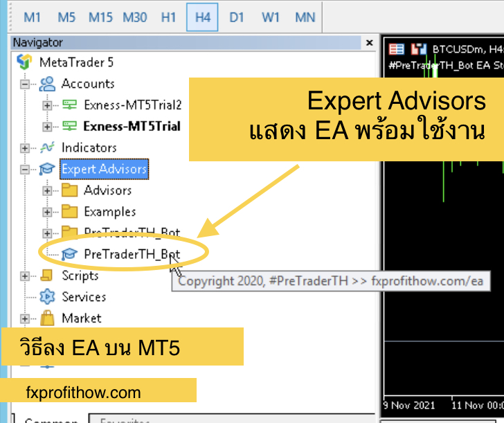
Task: Expand the Scripts tree node
Action: (x=25, y=276)
